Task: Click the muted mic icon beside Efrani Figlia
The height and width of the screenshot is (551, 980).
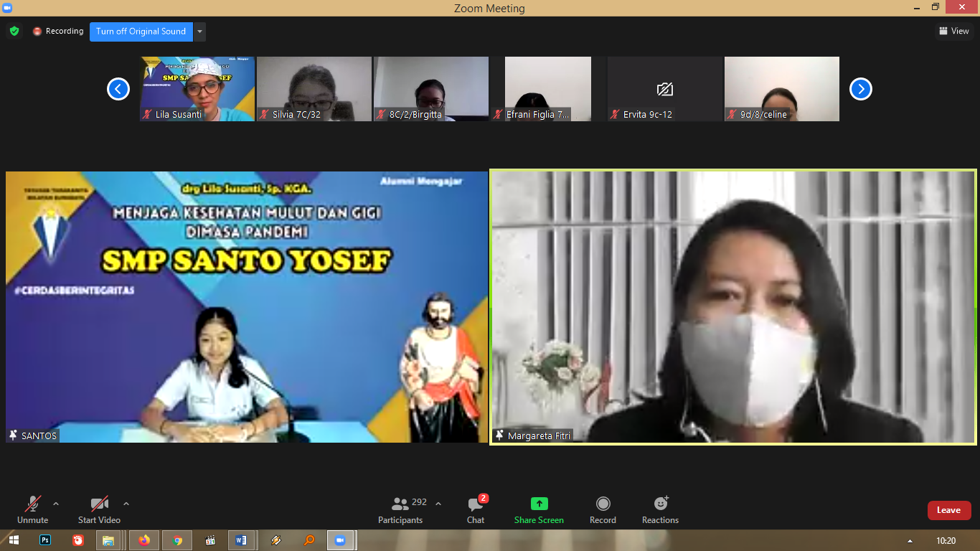Action: [x=499, y=114]
